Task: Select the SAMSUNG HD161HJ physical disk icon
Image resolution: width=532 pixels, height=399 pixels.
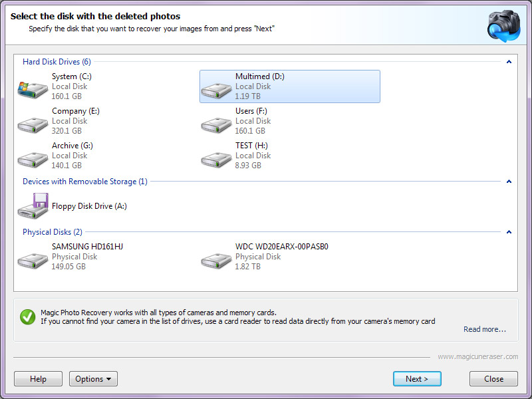Action: click(32, 259)
